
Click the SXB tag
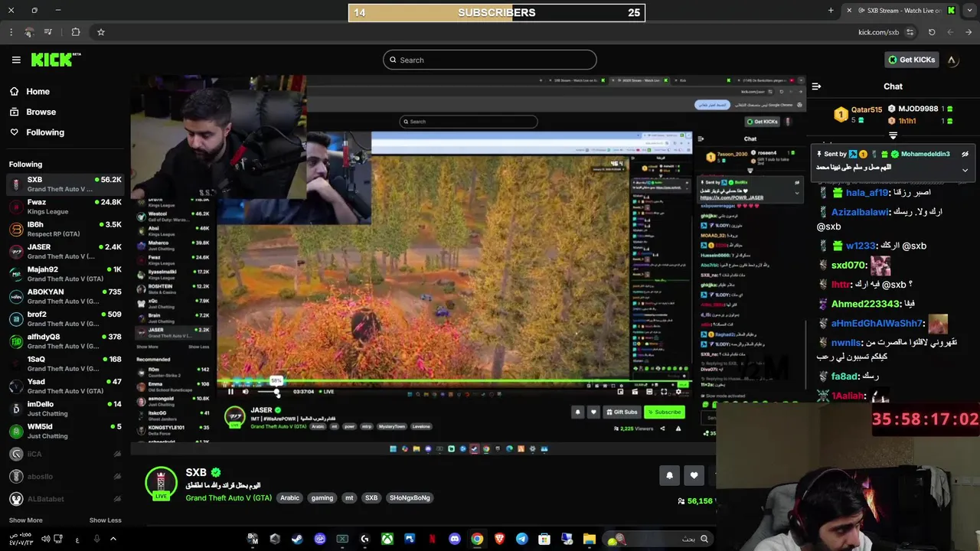click(x=371, y=497)
